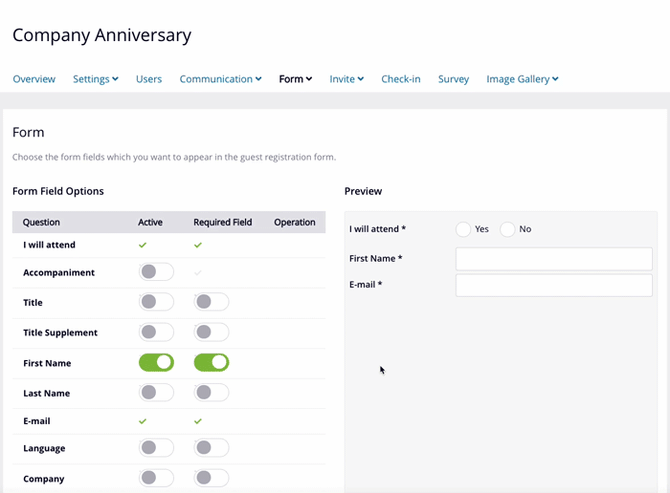
Task: Turn on Company required field toggle
Action: point(211,478)
